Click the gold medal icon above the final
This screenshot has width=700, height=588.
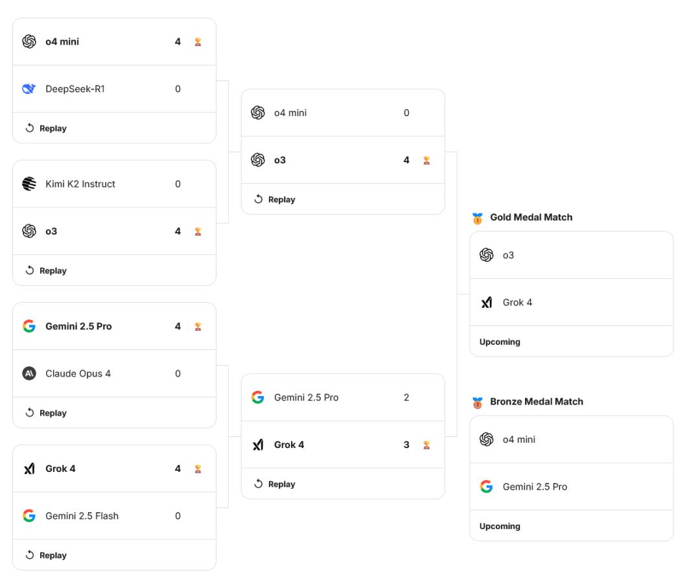coord(478,217)
